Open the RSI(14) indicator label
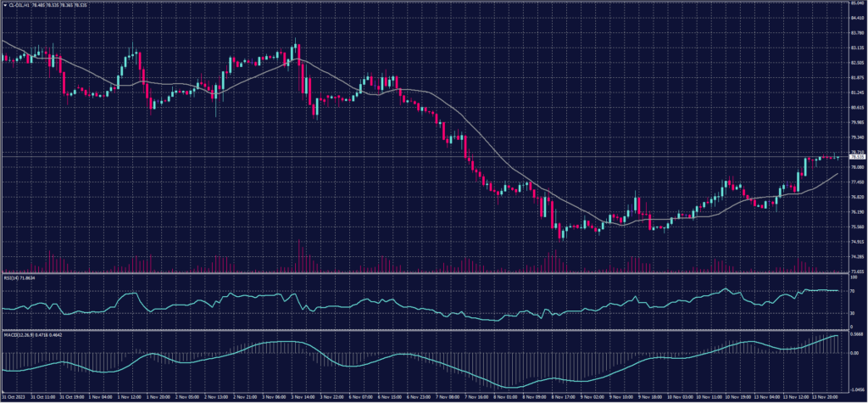Viewport: 868px width, 403px height. coord(12,277)
